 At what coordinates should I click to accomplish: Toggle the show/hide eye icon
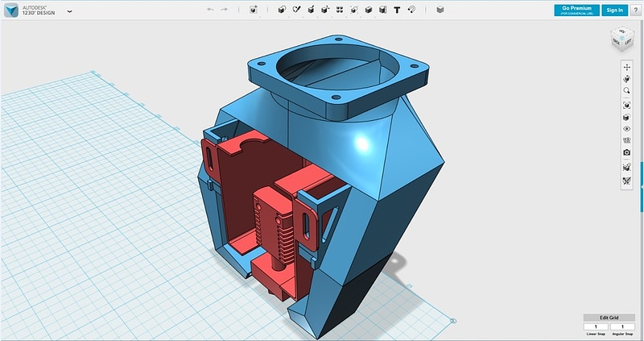click(627, 129)
